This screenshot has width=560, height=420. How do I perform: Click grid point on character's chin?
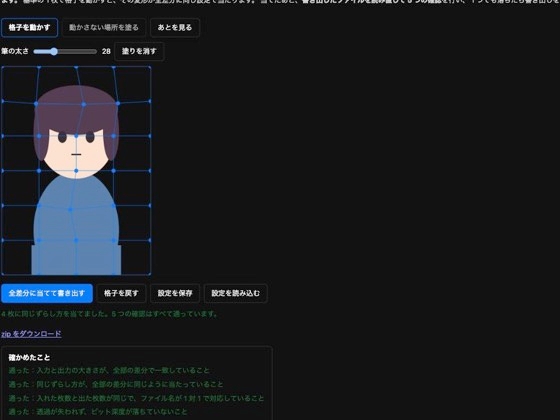coord(76,171)
